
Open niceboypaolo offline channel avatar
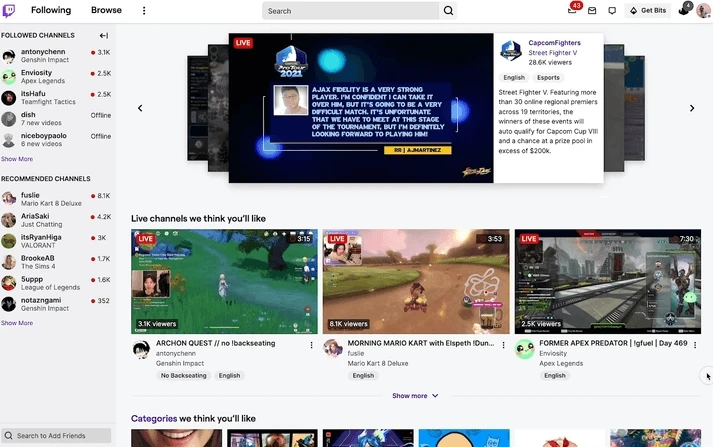[x=9, y=140]
